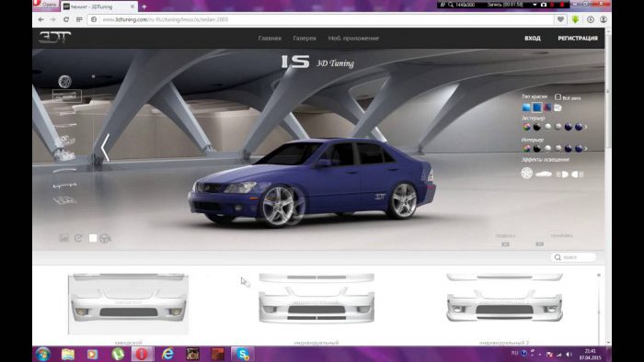This screenshot has width=644, height=362.
Task: Open Моб. приложение menu item
Action: pos(353,38)
